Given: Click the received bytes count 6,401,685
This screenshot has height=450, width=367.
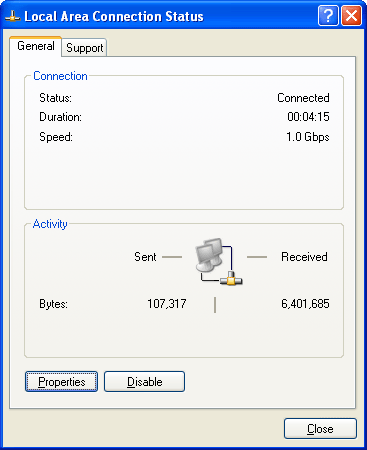Looking at the screenshot, I should [x=305, y=304].
